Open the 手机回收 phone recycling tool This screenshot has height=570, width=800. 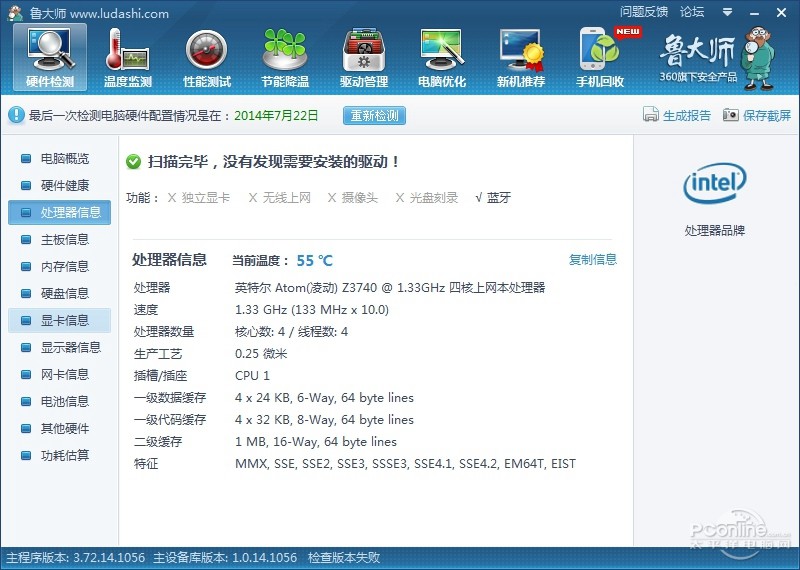click(600, 58)
